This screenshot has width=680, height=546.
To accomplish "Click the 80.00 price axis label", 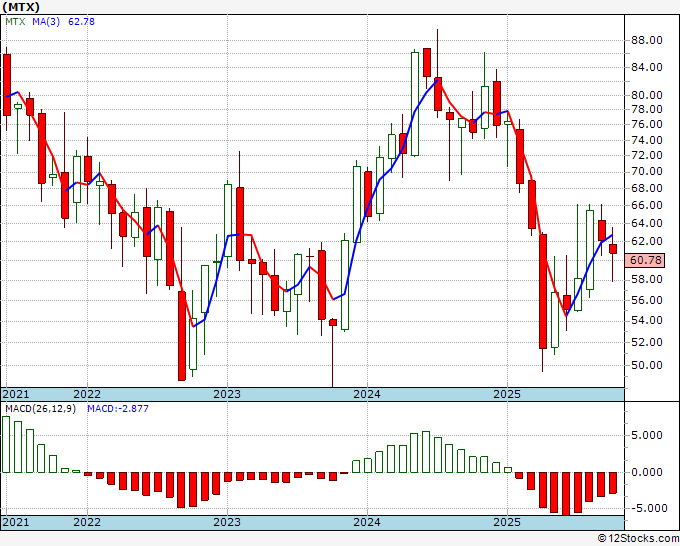I will pyautogui.click(x=646, y=95).
